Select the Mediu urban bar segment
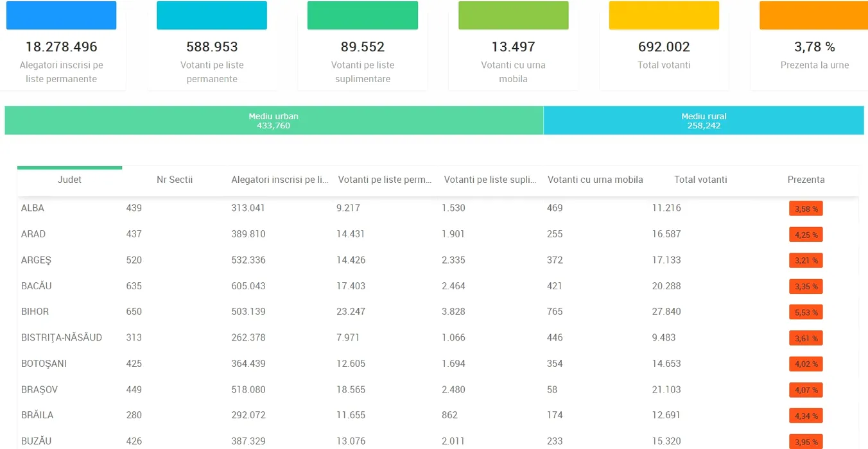The image size is (868, 449). click(x=273, y=121)
